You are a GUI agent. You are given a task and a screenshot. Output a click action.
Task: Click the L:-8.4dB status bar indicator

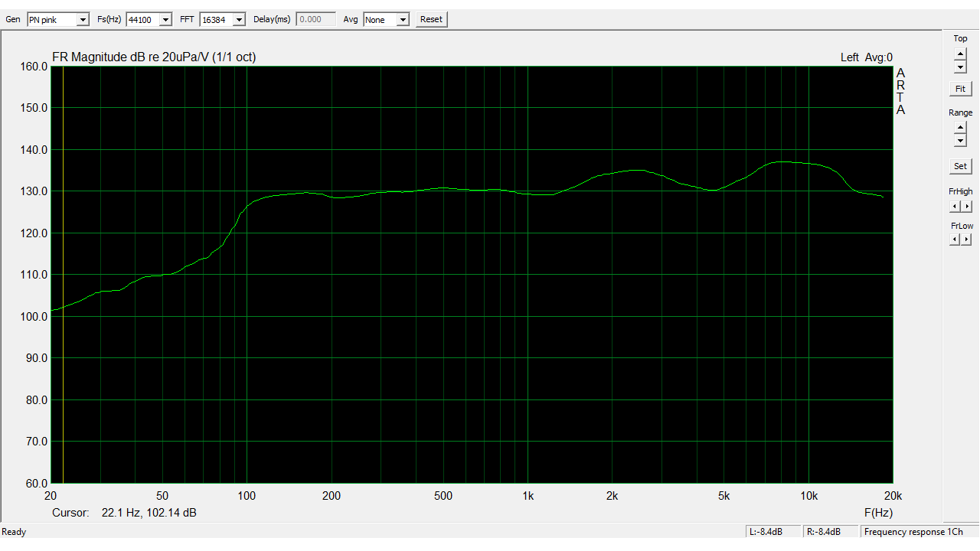(x=773, y=532)
